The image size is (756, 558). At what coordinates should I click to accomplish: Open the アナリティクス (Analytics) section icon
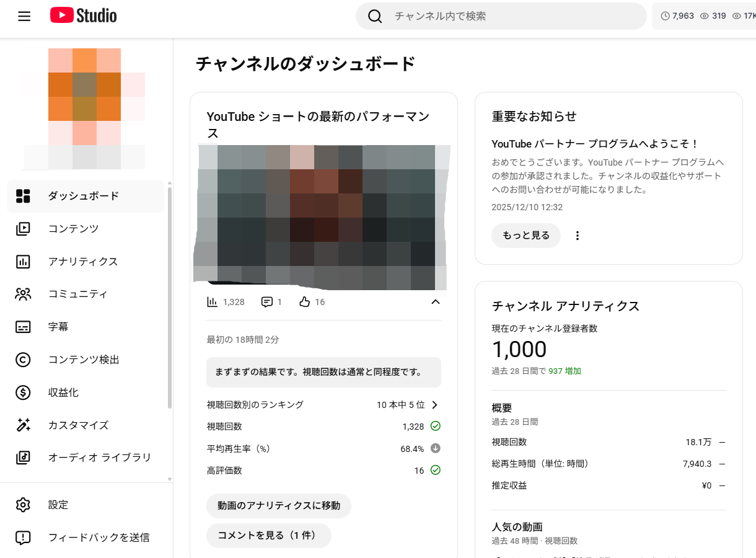[x=23, y=261]
